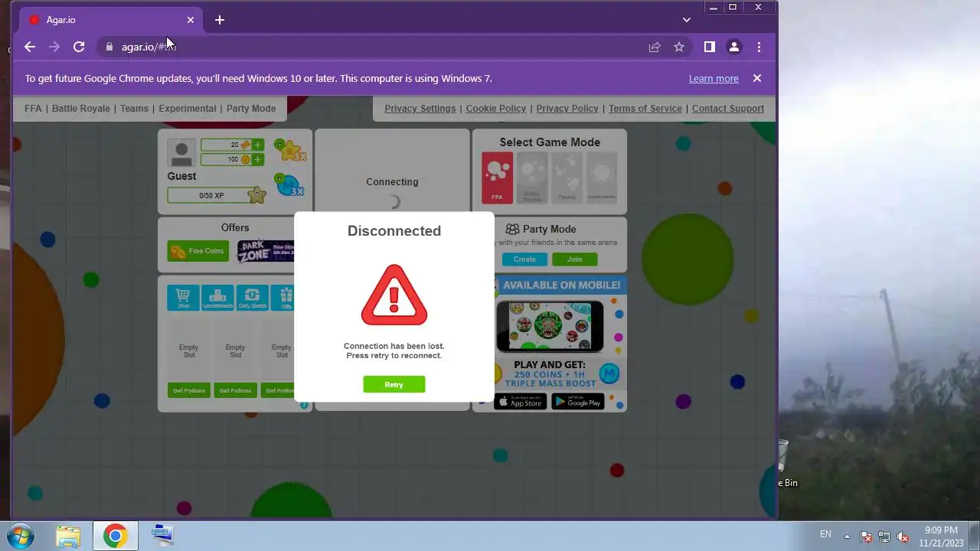
Task: Click the Party Mode Join button
Action: pos(574,259)
